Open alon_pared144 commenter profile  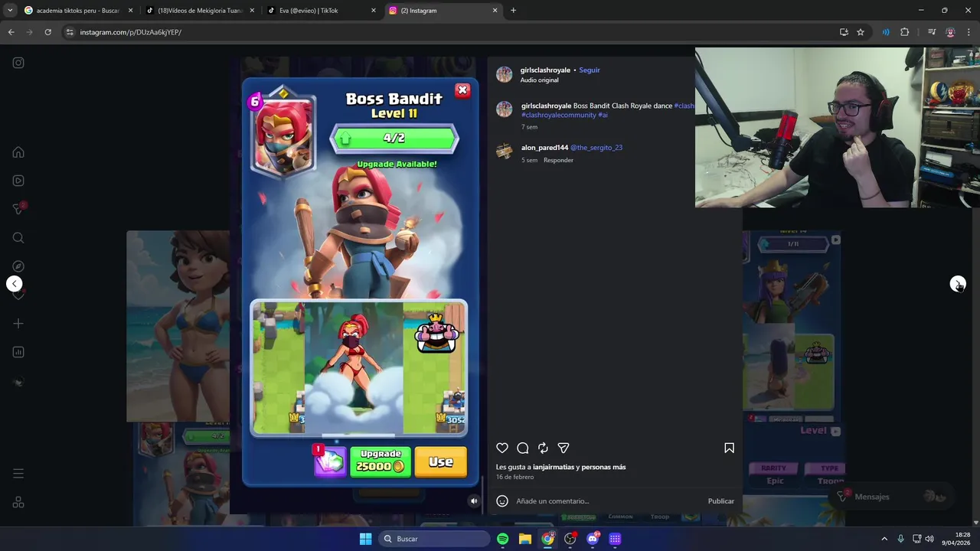(544, 147)
